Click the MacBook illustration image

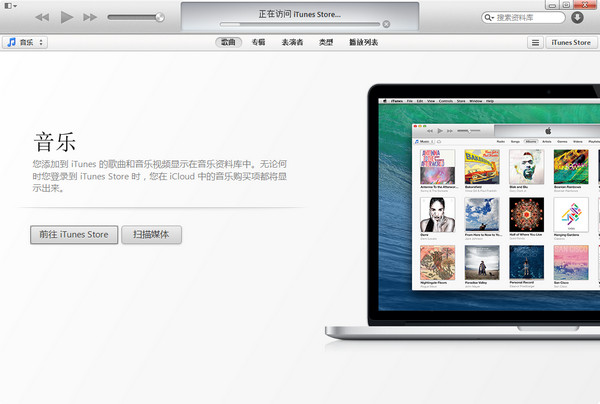point(462,212)
